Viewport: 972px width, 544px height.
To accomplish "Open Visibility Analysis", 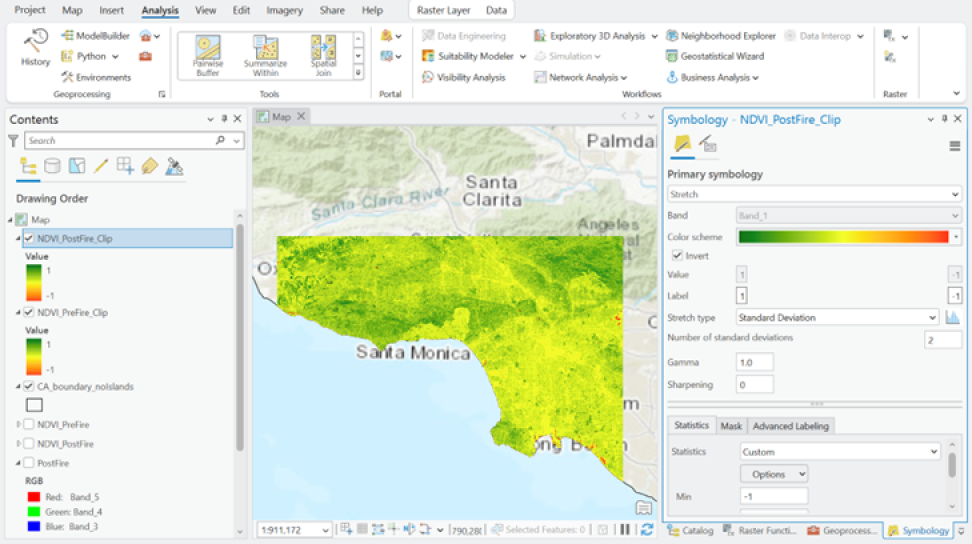I will coord(464,77).
